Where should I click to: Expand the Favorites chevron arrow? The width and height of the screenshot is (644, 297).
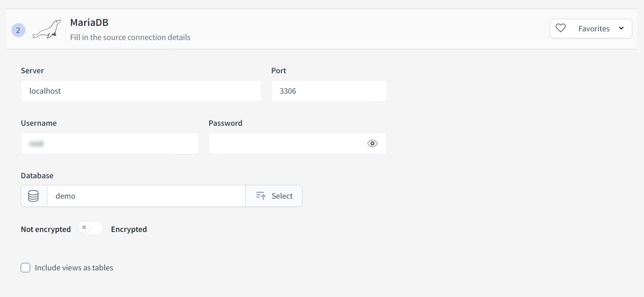(x=621, y=28)
